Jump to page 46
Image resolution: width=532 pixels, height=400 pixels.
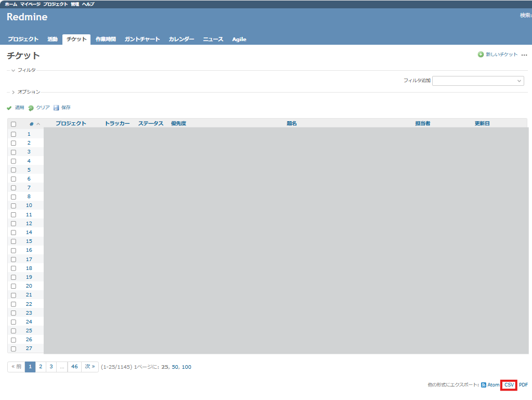point(74,367)
